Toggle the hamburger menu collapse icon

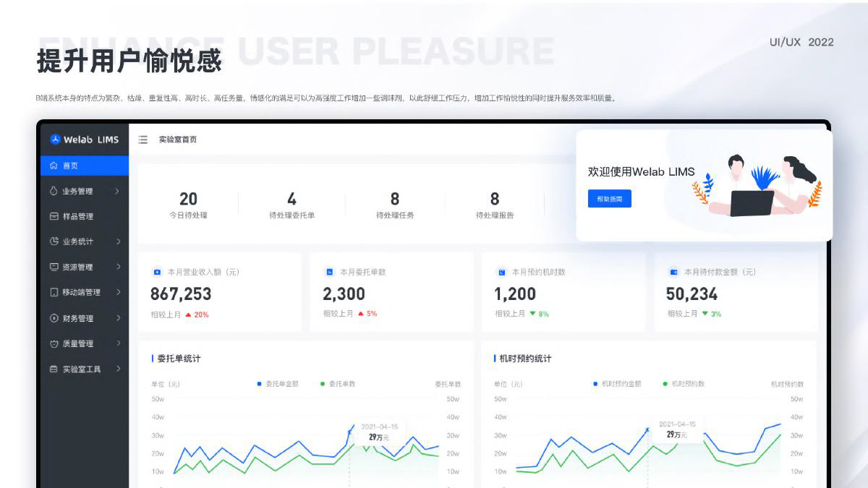[x=143, y=140]
